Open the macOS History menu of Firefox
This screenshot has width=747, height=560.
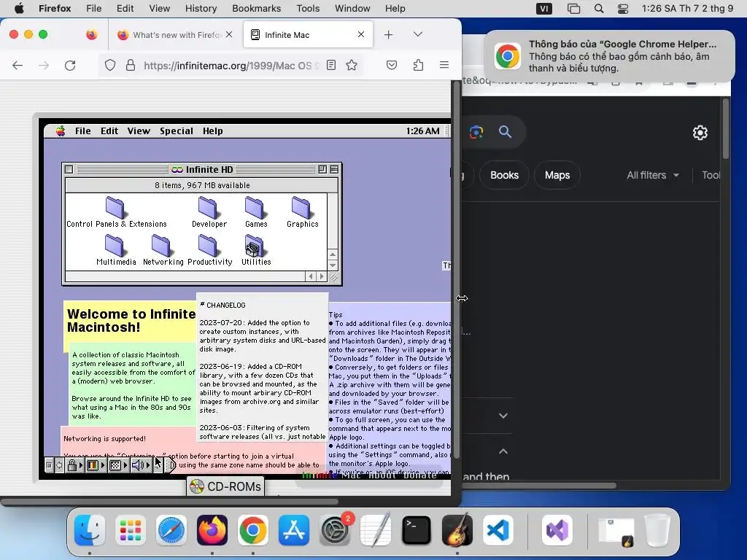pyautogui.click(x=201, y=9)
